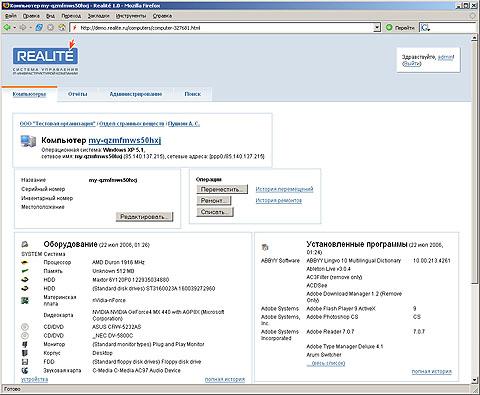Click the FDD floppy row icon

coord(25,362)
